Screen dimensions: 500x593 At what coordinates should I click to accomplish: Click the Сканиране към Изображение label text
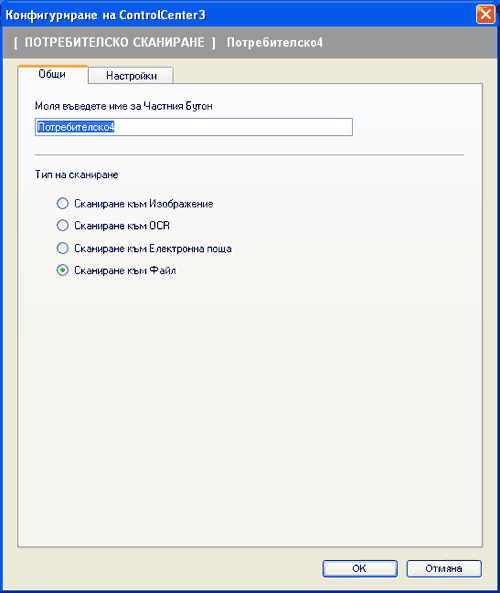[x=144, y=204]
